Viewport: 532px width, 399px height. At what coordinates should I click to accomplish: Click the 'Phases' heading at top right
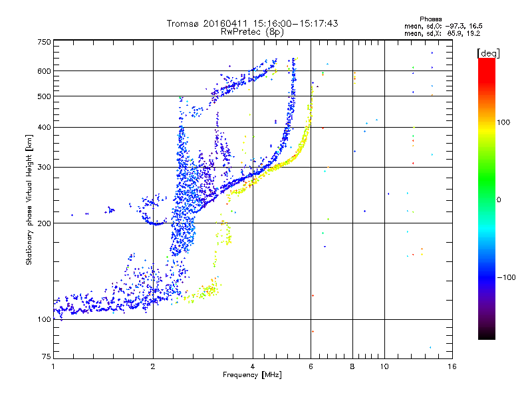tap(430, 19)
